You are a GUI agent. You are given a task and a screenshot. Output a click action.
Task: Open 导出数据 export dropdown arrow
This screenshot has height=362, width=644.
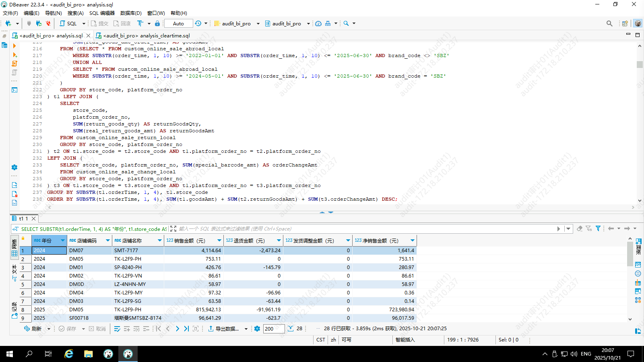click(x=246, y=329)
